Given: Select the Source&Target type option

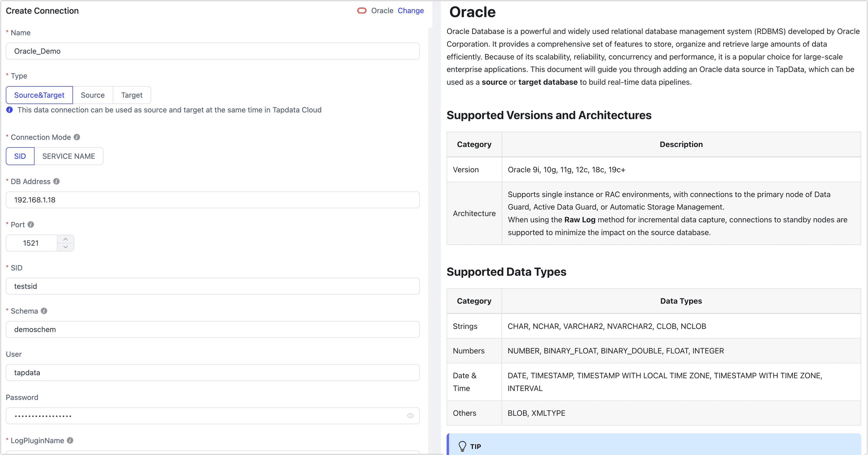Looking at the screenshot, I should click(39, 95).
